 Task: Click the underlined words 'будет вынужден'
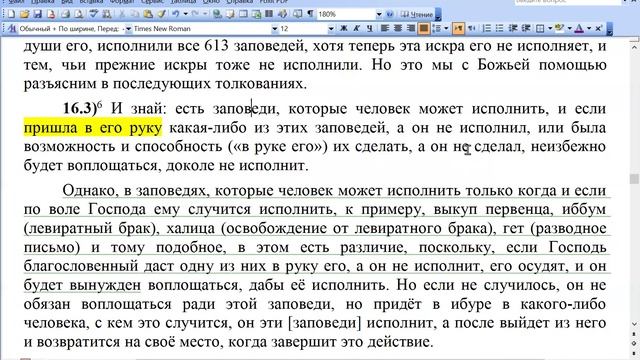82,285
